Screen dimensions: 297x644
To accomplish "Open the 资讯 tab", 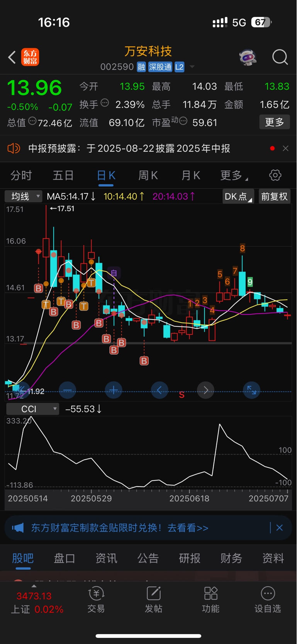I will [x=106, y=558].
